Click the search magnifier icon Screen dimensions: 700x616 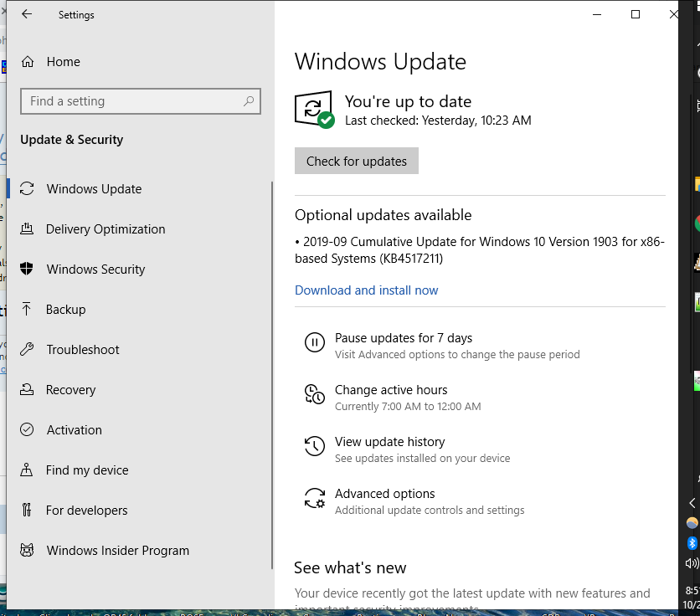tap(250, 101)
